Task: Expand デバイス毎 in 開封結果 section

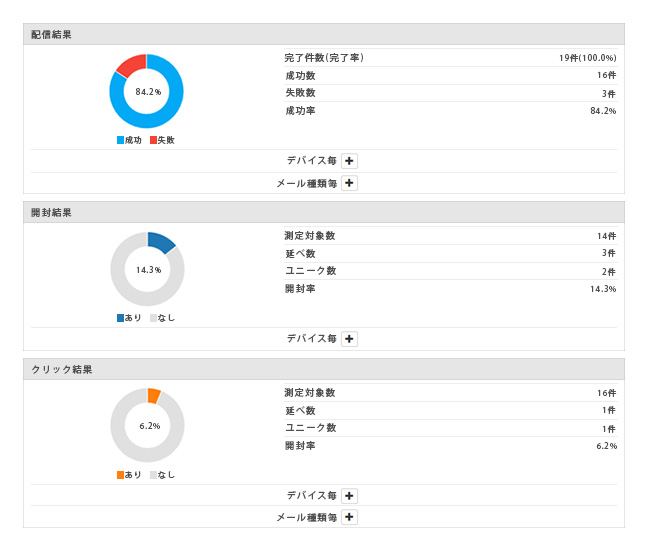Action: pyautogui.click(x=349, y=339)
